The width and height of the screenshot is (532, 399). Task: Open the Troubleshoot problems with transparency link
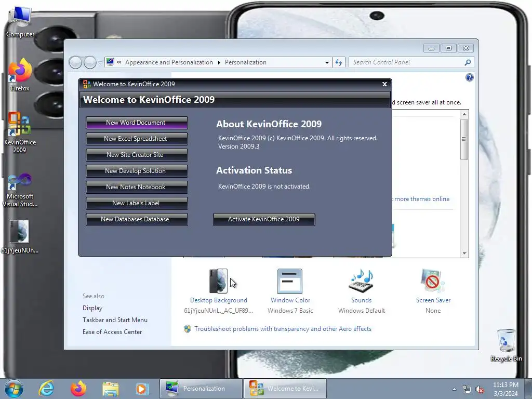point(283,329)
